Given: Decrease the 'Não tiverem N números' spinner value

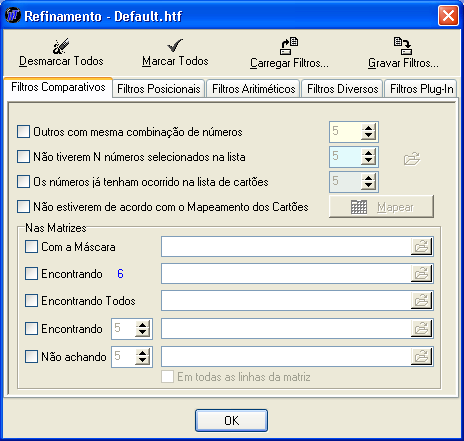Looking at the screenshot, I should tap(368, 161).
